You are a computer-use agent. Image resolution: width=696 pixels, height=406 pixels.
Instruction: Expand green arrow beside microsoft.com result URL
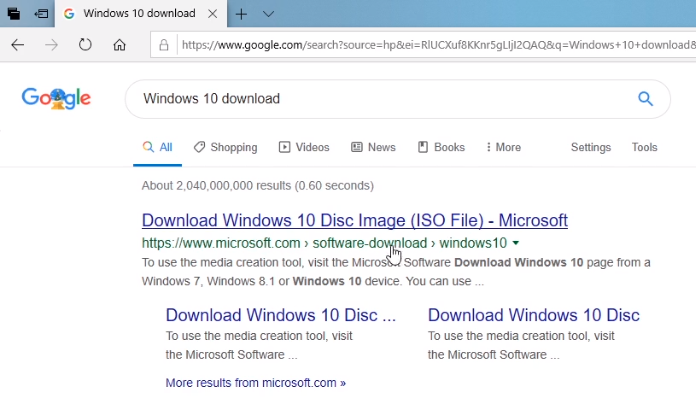point(516,243)
